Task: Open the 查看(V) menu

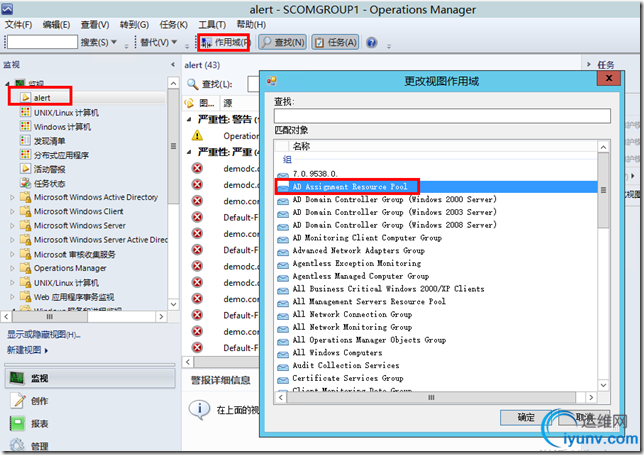Action: click(95, 25)
